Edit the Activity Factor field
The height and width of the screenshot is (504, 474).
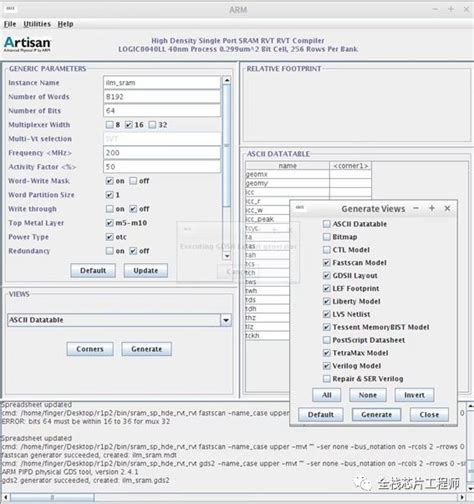click(162, 167)
